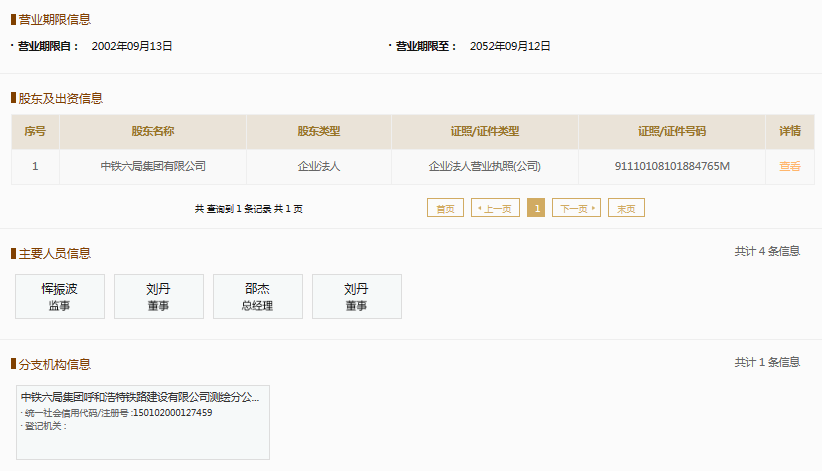Click the certificate number 91110108101884765M
Viewport: 822px width, 471px height.
click(x=672, y=166)
